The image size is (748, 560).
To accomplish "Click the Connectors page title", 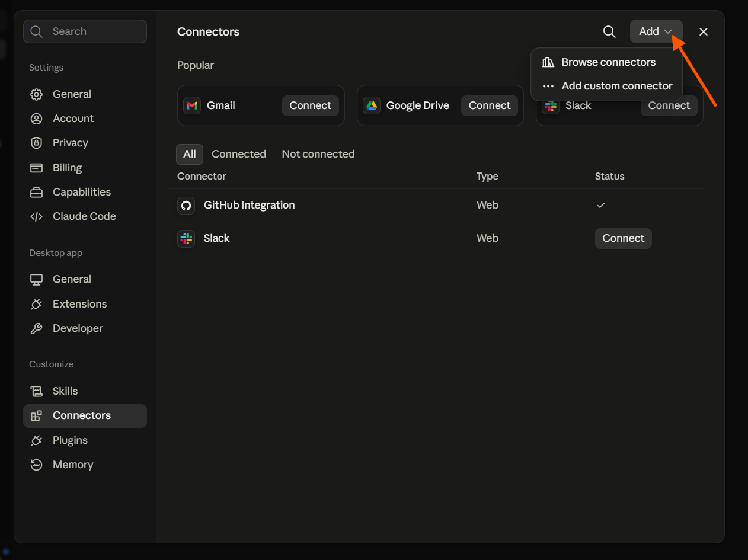I will coord(208,32).
